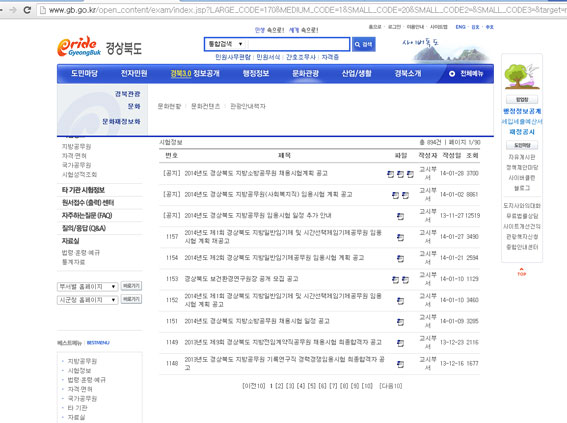Viewport: 567px width, 423px height.
Task: Open first file icon of 사회복지직 임용시험 공고
Action: pyautogui.click(x=396, y=195)
